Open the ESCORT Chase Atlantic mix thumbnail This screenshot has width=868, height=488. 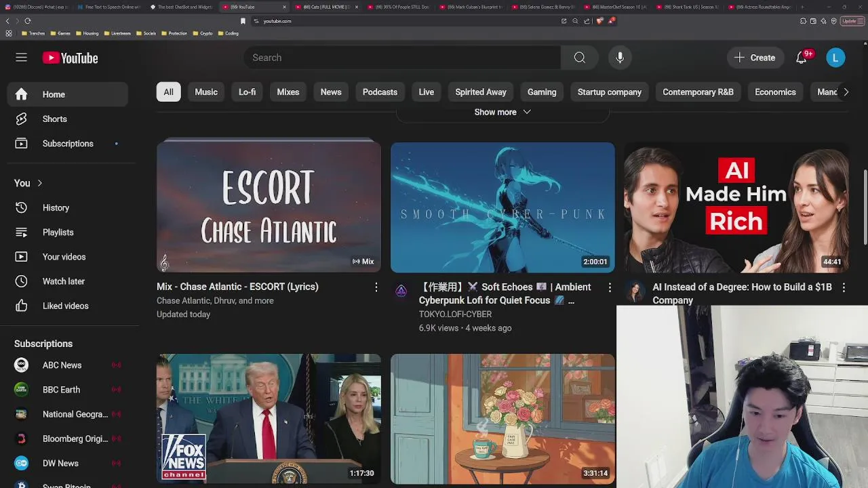pos(269,207)
